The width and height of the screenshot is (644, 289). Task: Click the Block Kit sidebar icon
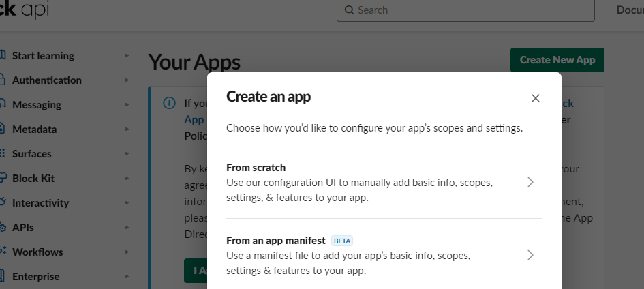(3, 179)
